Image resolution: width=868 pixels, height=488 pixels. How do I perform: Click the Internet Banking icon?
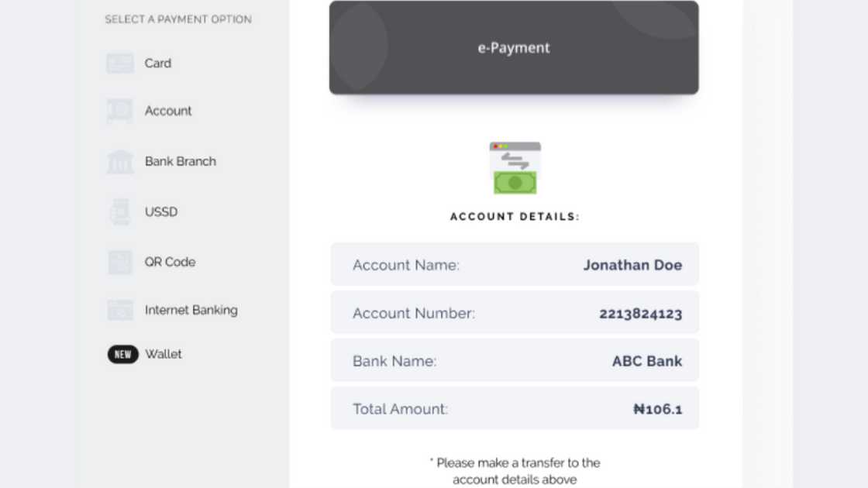[x=119, y=310]
